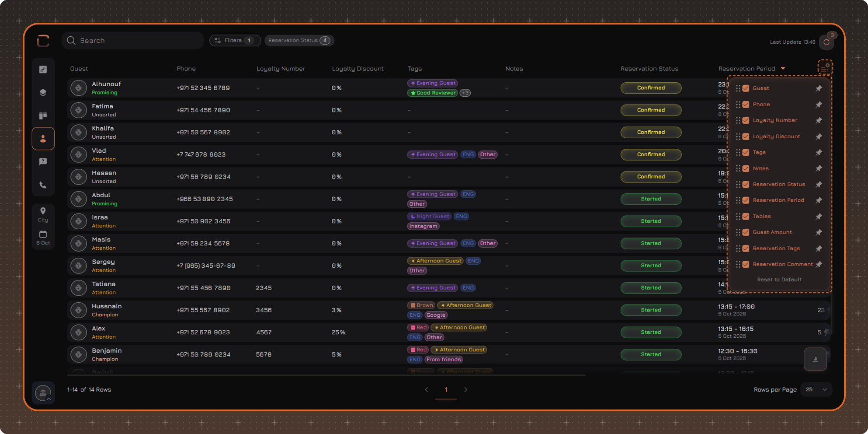Click Alhunouf's guest avatar icon
Screen dimensions: 868x434
pos(79,88)
